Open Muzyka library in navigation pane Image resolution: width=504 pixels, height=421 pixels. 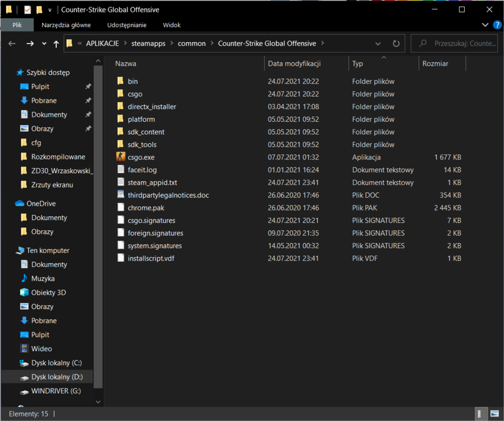tap(37, 278)
